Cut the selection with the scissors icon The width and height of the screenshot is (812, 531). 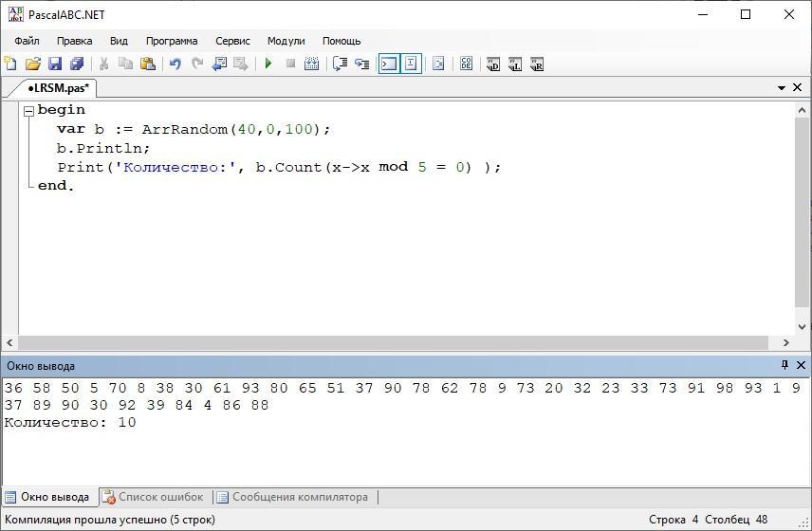pos(104,64)
